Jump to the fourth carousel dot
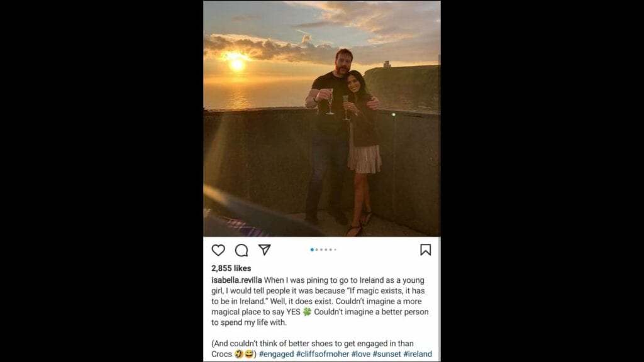644x362 pixels. (x=326, y=250)
